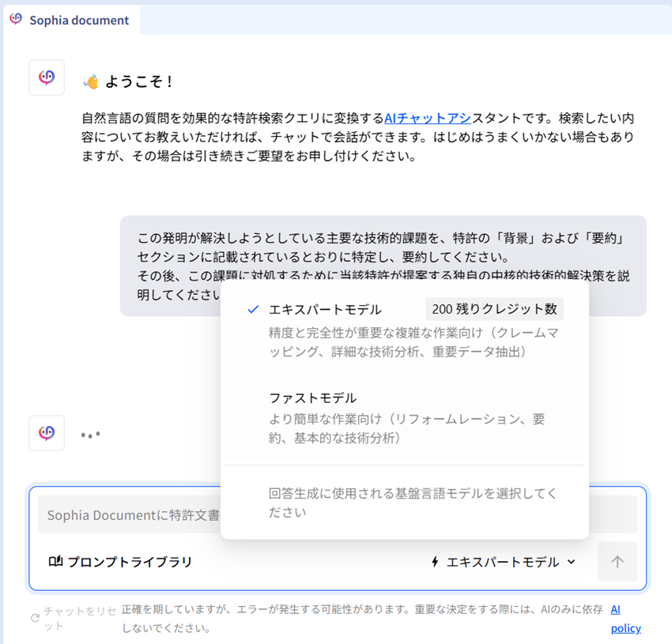Image resolution: width=672 pixels, height=644 pixels.
Task: Click the lightning bolt icon by エキスパートモデル
Action: 435,562
